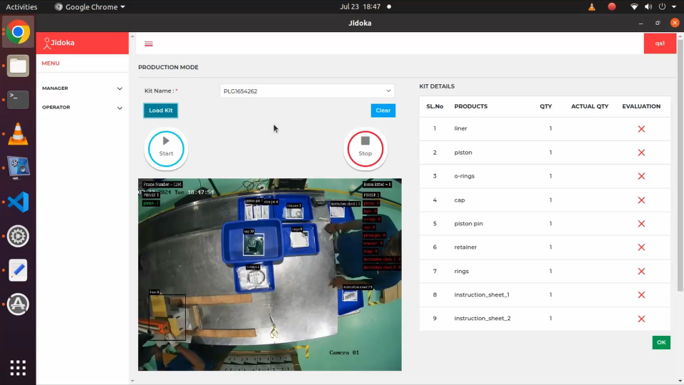Click the page vertical scrollbar
Screen dimensions: 684x385
(x=680, y=166)
